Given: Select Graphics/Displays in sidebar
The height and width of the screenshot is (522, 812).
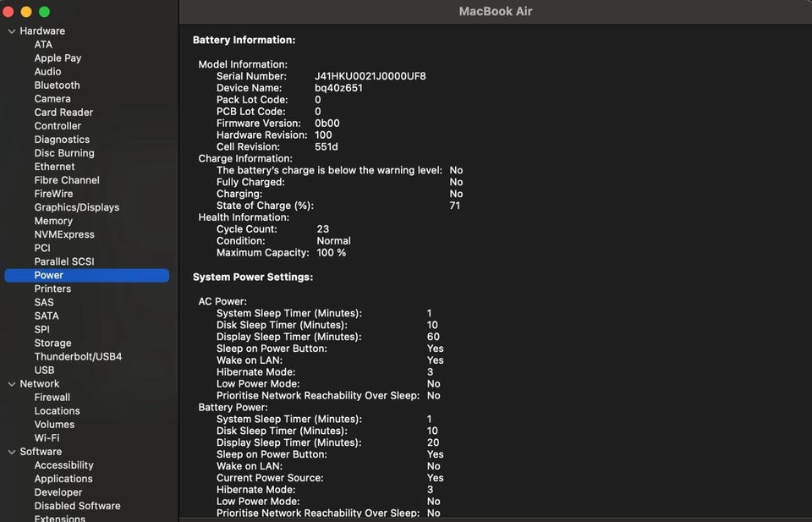Looking at the screenshot, I should (x=77, y=207).
